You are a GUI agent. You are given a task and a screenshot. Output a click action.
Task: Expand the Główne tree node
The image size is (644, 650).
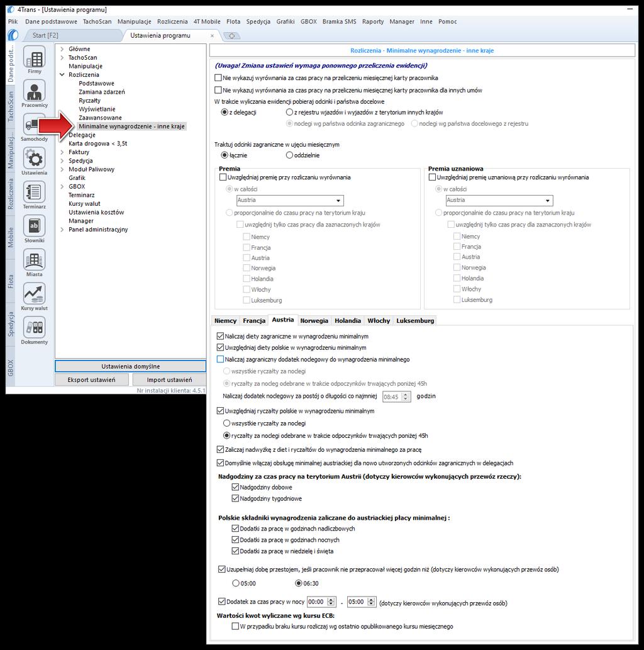point(62,49)
